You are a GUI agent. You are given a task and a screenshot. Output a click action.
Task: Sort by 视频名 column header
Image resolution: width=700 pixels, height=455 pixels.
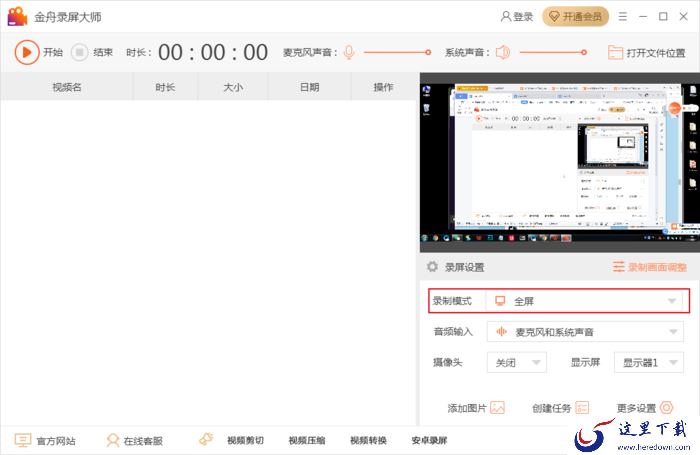point(67,87)
